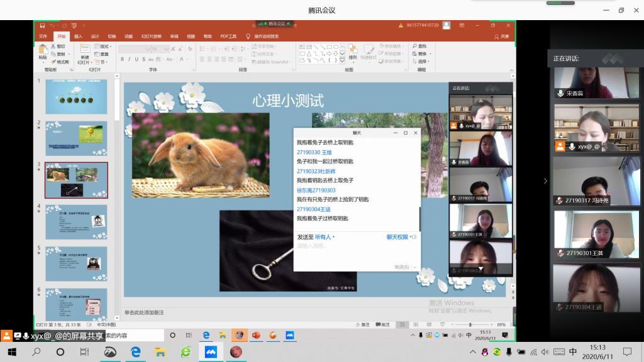Screen dimensions: 644x362
Task: Open the PDF工具 ribbon tab
Action: (228, 36)
